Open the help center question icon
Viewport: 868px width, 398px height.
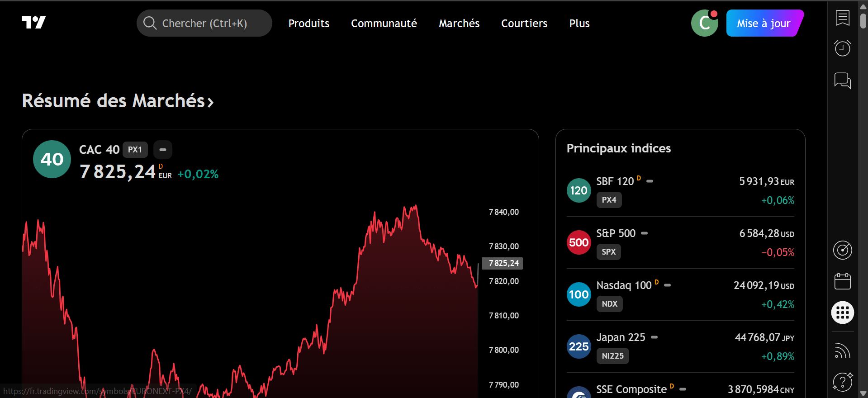[x=842, y=382]
